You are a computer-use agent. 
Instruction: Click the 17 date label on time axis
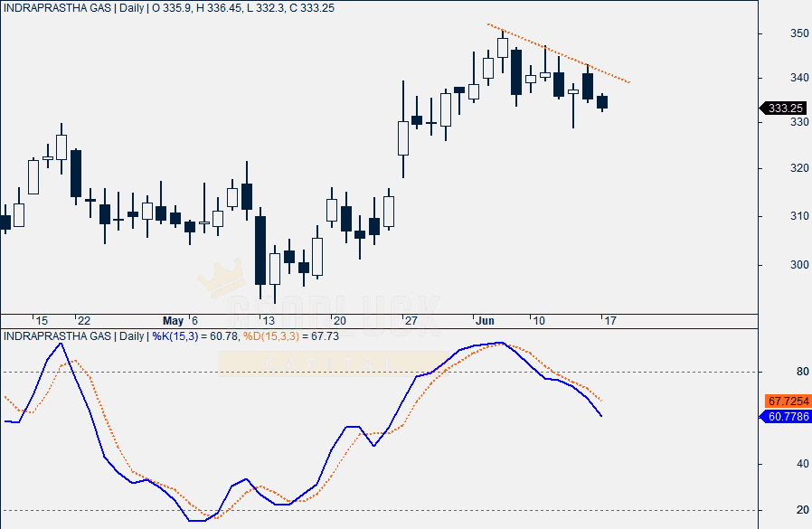[610, 321]
